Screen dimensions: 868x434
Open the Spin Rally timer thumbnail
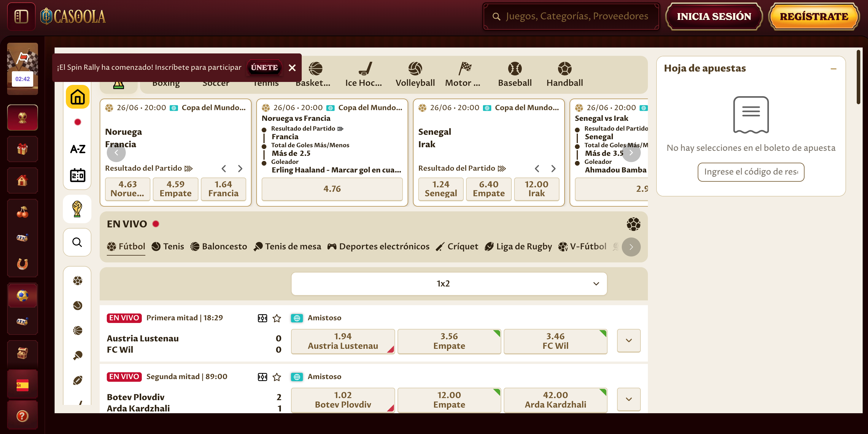[23, 69]
